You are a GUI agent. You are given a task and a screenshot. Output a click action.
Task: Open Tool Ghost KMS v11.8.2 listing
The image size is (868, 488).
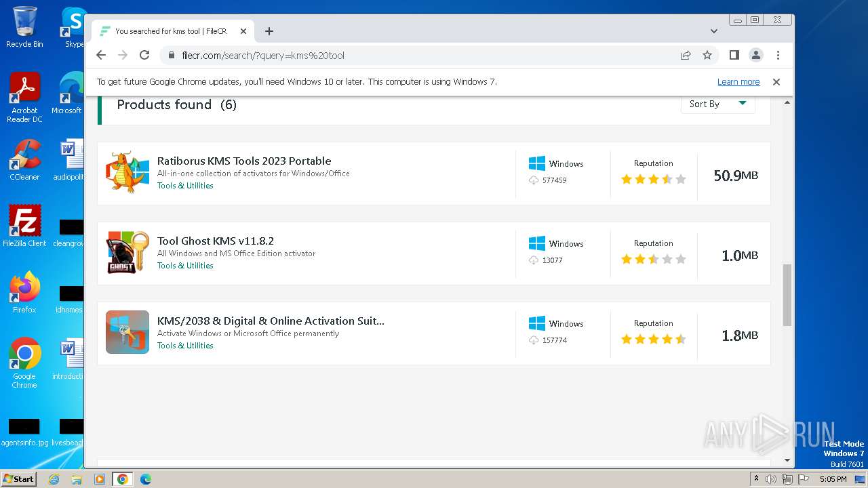coord(216,241)
